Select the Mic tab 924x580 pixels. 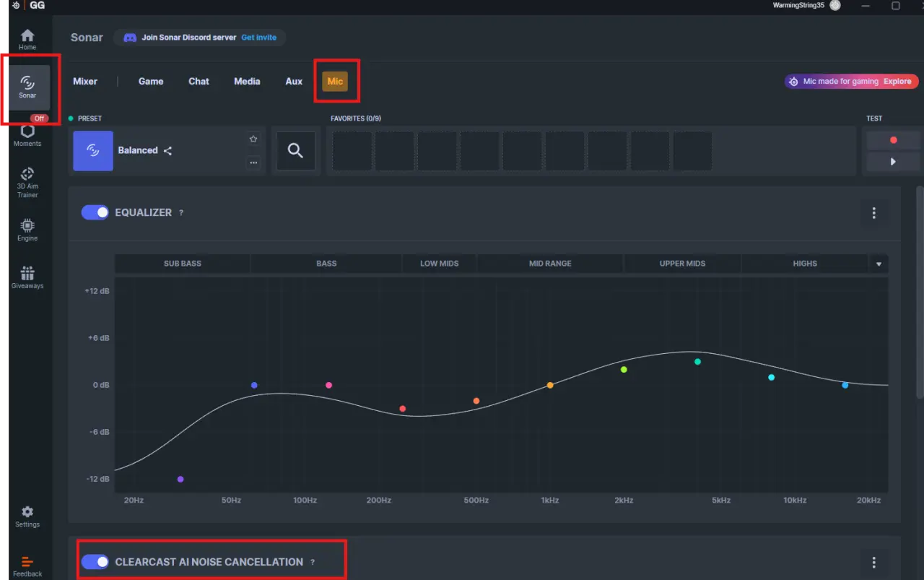click(335, 81)
